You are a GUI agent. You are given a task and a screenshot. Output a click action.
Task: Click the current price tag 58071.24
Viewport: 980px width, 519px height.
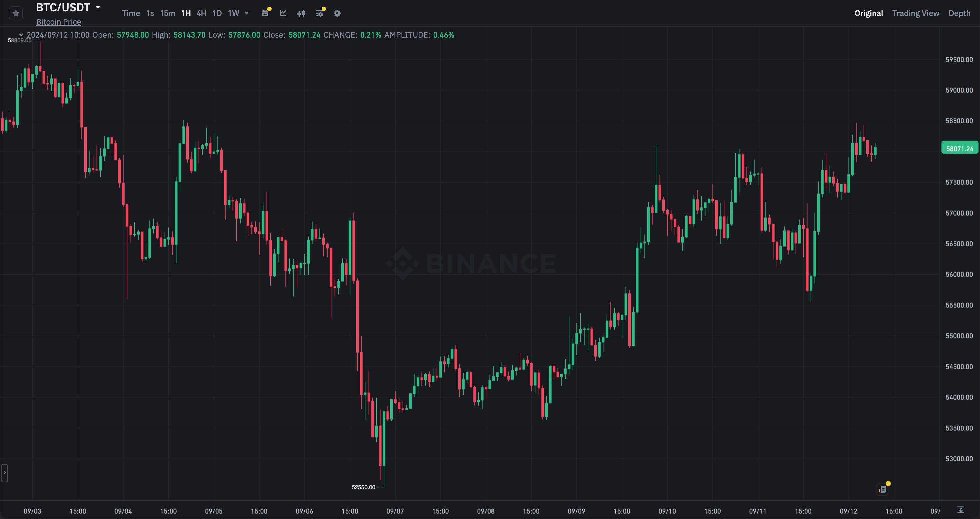959,149
